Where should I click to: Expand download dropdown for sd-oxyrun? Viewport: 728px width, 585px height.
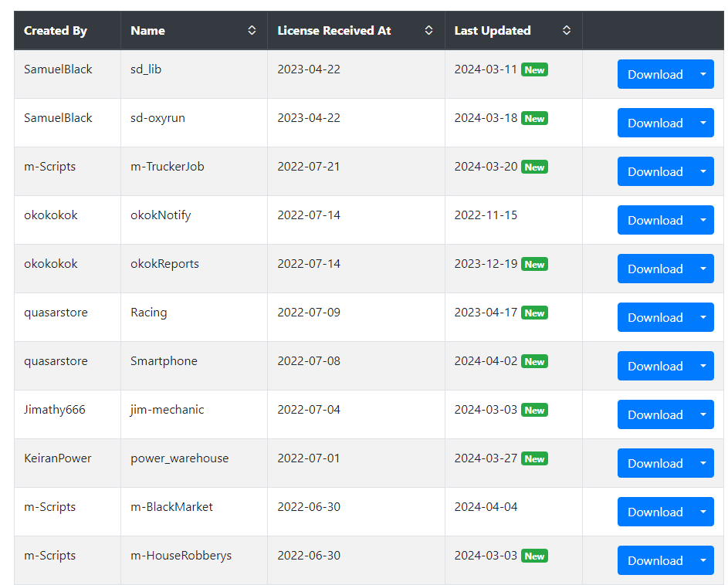tap(703, 123)
